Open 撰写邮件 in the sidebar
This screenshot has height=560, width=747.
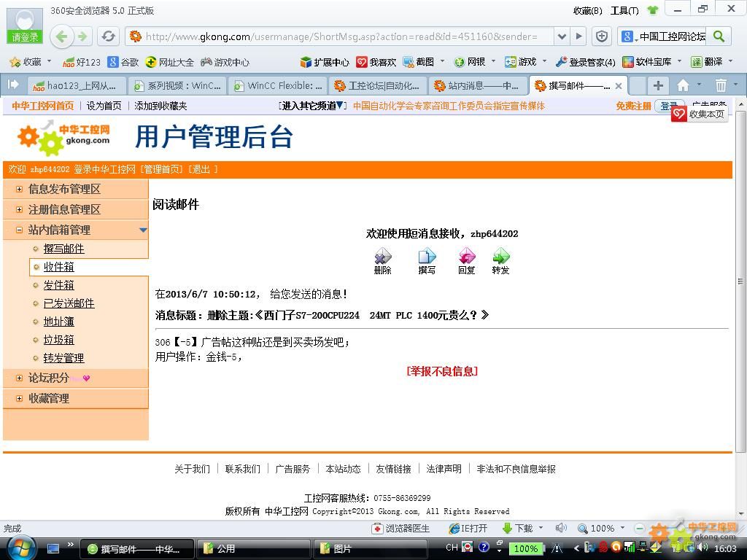point(64,249)
